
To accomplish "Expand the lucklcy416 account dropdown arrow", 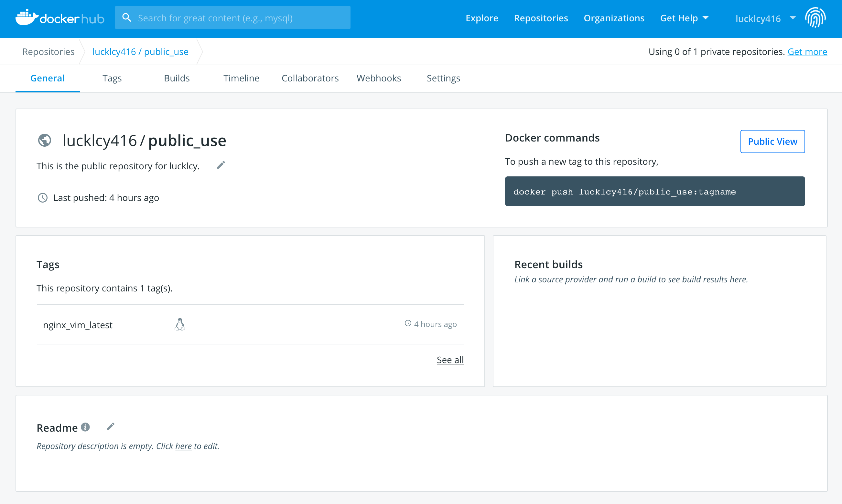I will [x=793, y=18].
